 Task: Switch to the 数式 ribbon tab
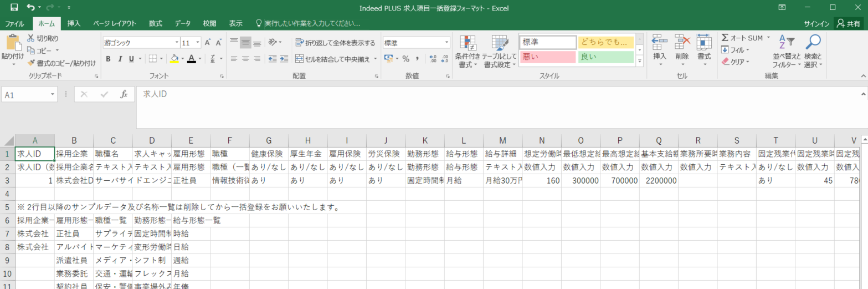(x=155, y=23)
